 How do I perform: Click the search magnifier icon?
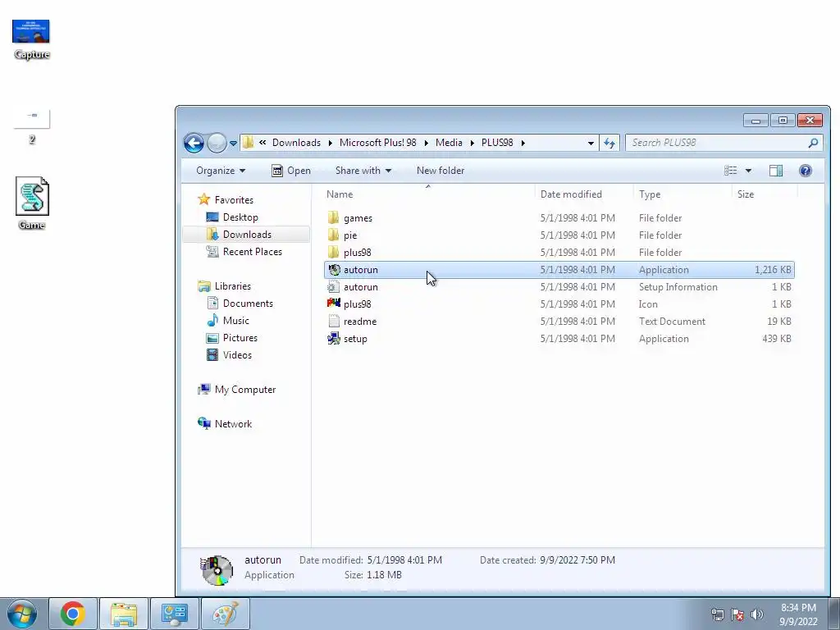click(813, 143)
